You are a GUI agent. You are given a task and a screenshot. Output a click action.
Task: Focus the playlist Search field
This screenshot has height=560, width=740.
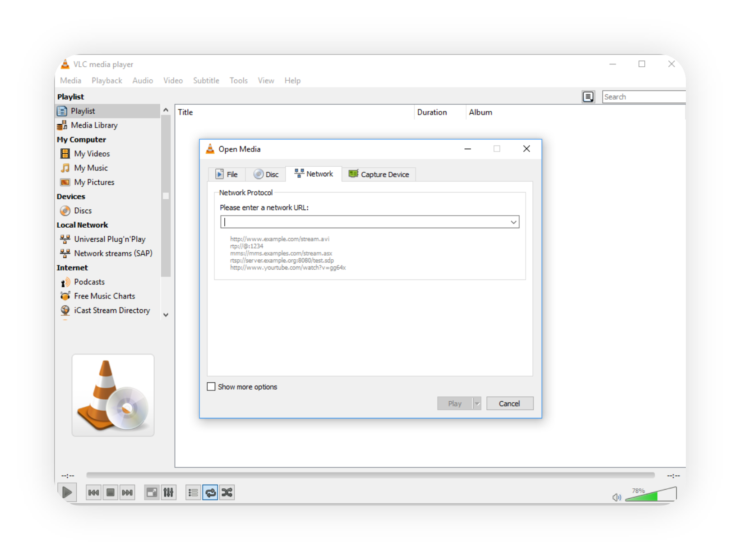coord(644,96)
